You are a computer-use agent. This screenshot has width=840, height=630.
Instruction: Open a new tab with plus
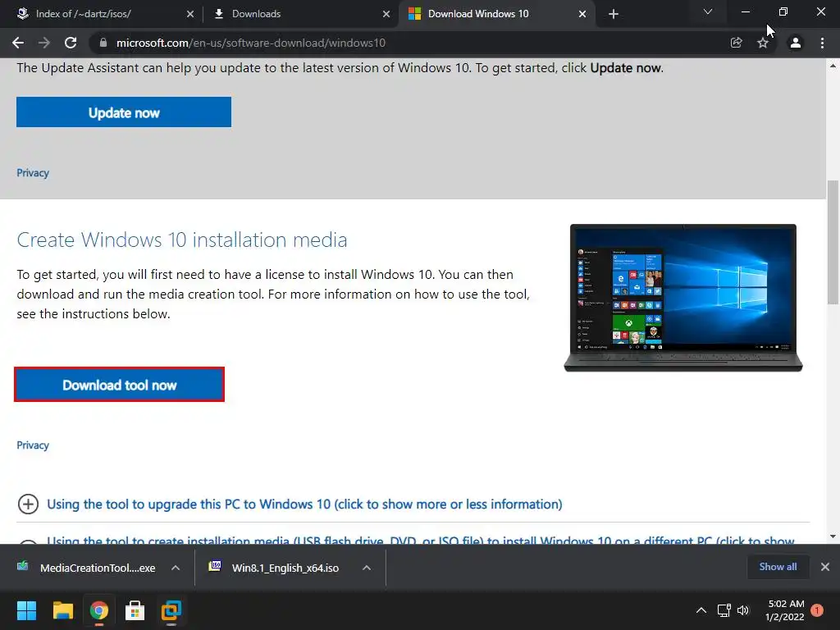click(614, 14)
